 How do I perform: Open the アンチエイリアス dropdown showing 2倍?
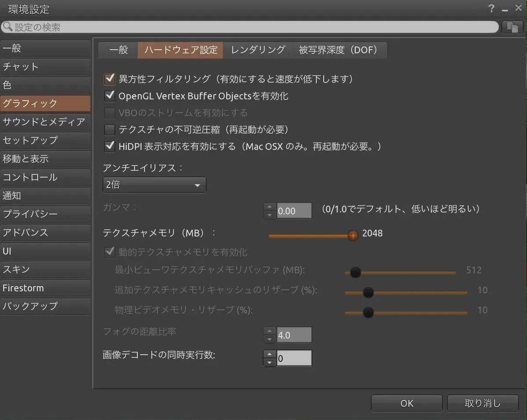[154, 185]
